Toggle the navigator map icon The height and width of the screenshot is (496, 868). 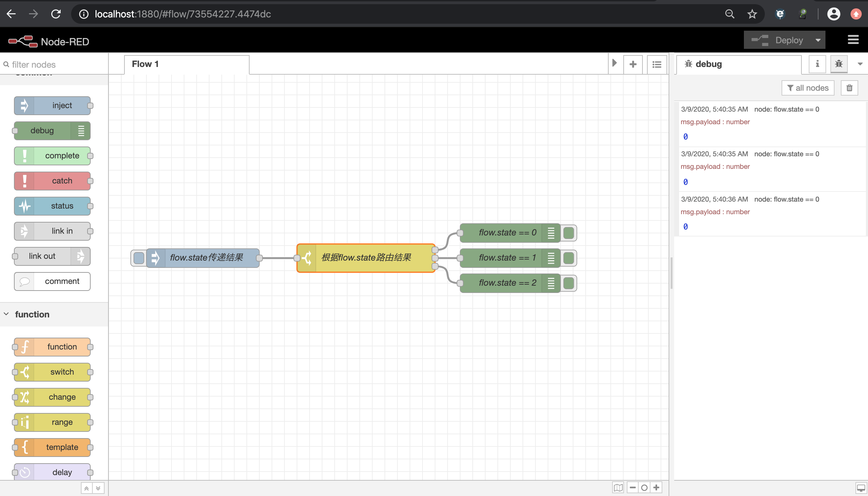click(618, 487)
